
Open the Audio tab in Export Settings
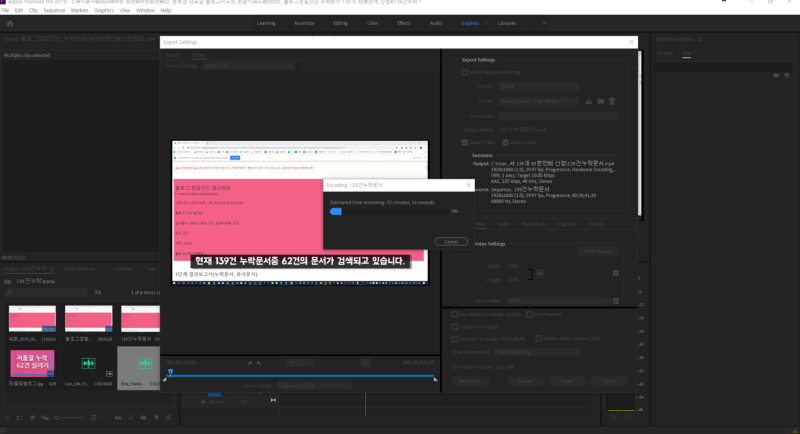click(x=504, y=224)
